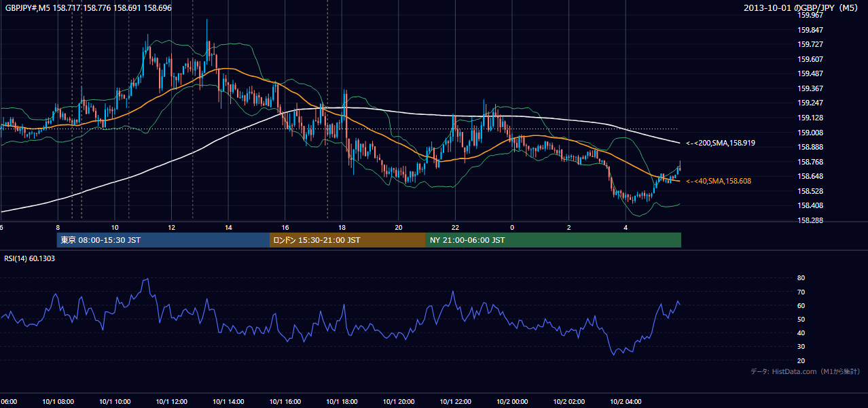Click hour tick 18 under the price chart
The height and width of the screenshot is (408, 868).
tap(342, 227)
